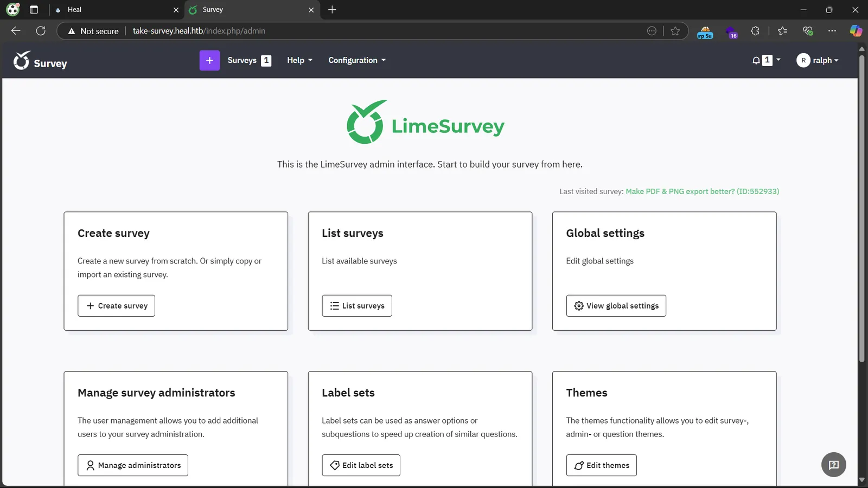Open a new browser tab

(332, 10)
